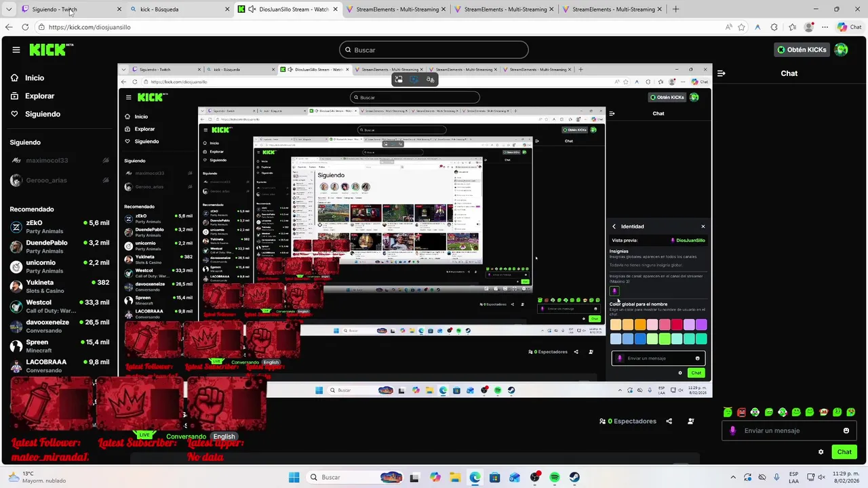
Task: Open recommended channel LACOBRAAA
Action: 60,365
